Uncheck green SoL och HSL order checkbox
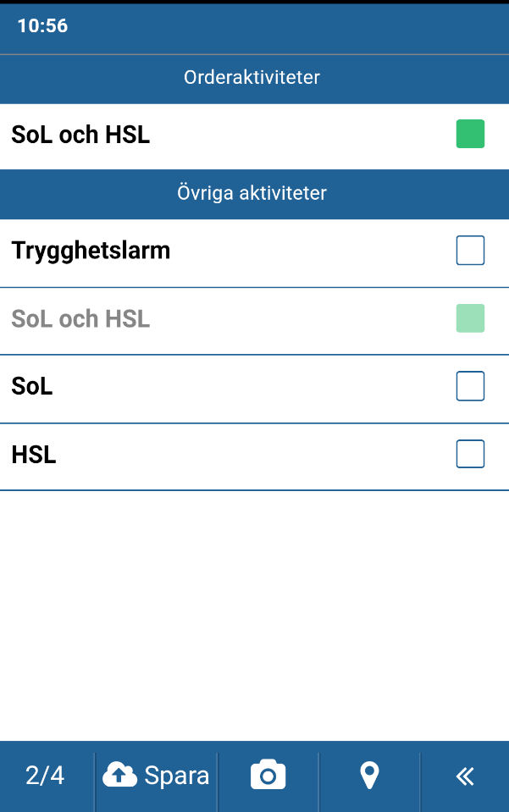 (x=470, y=134)
